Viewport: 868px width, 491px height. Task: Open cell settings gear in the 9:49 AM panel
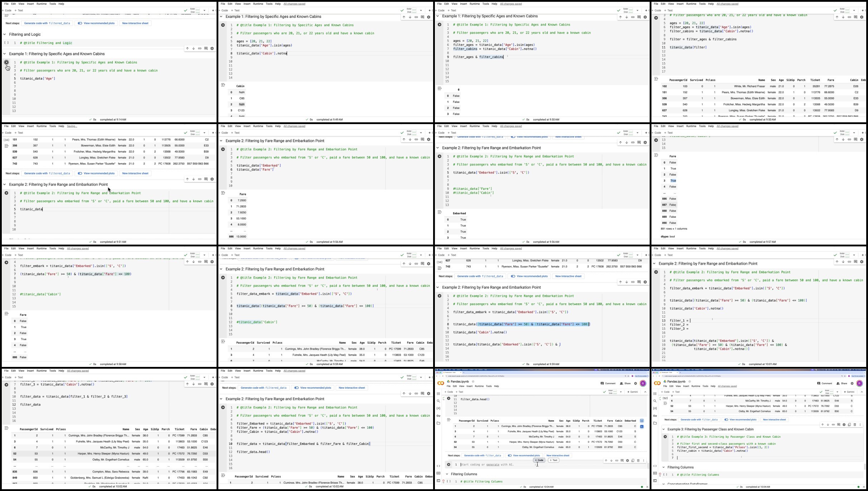coord(428,17)
